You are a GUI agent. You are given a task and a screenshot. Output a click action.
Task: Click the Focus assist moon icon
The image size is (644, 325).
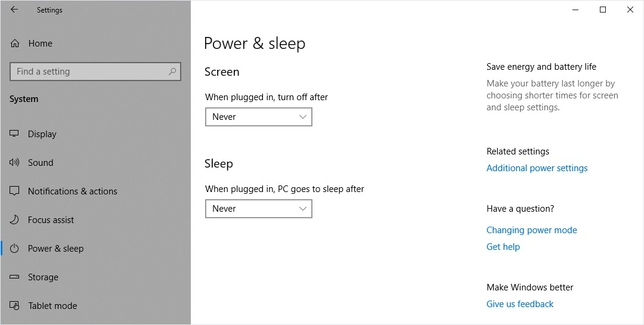pyautogui.click(x=14, y=220)
